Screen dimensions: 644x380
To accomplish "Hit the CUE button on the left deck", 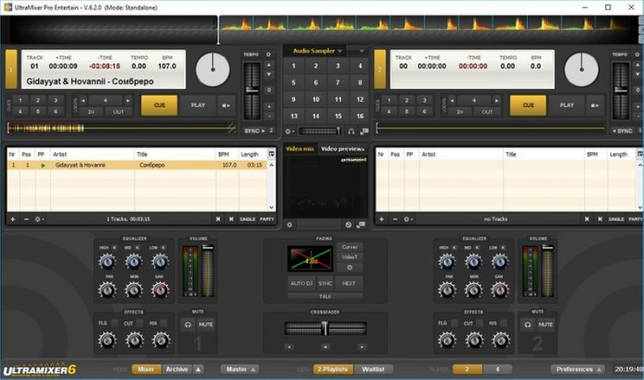I will coord(159,106).
